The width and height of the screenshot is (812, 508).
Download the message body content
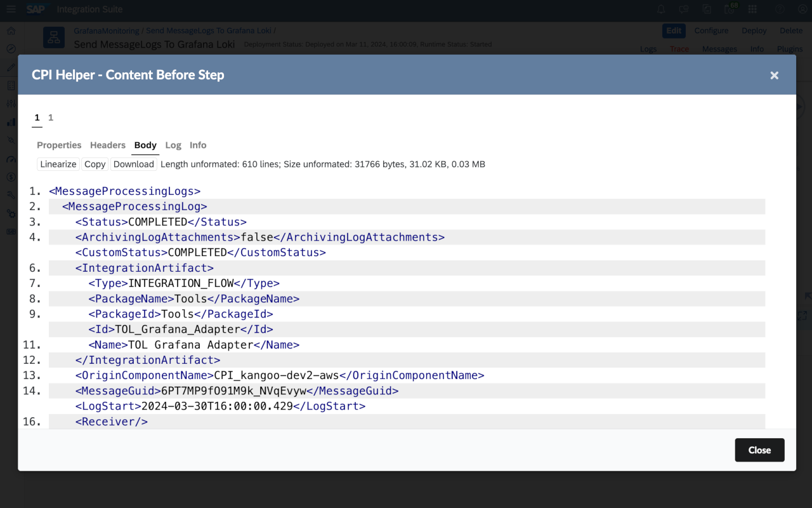[133, 164]
